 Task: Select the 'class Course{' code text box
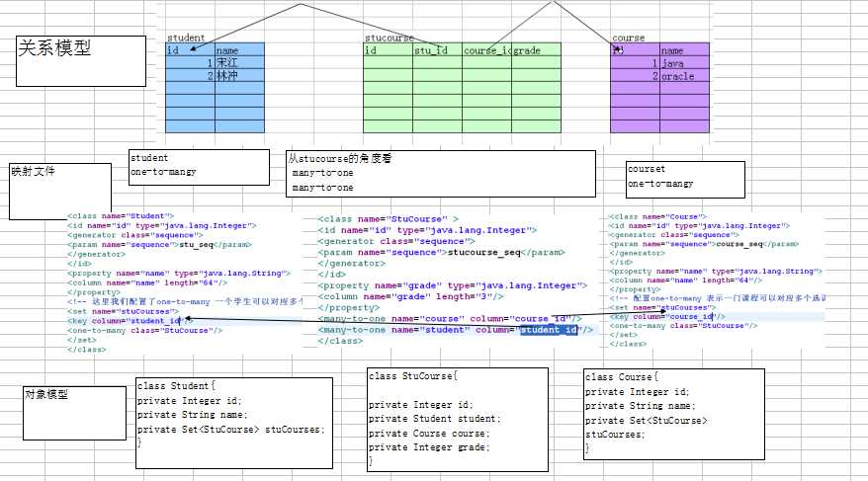[x=674, y=415]
